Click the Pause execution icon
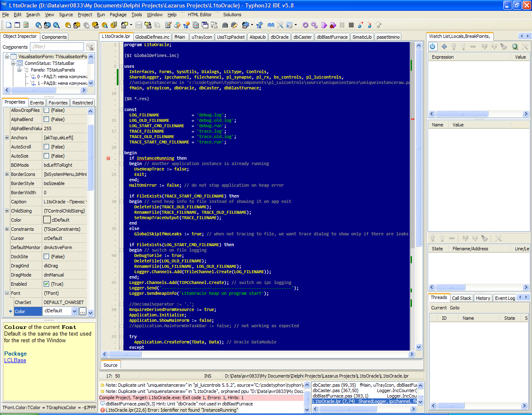The height and width of the screenshot is (415, 532). click(342, 25)
